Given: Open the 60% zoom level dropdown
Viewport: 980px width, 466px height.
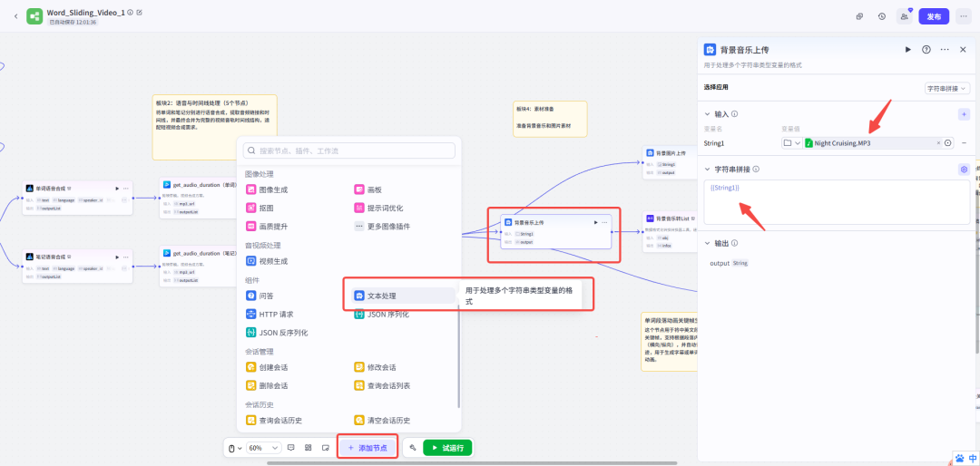Looking at the screenshot, I should (264, 448).
